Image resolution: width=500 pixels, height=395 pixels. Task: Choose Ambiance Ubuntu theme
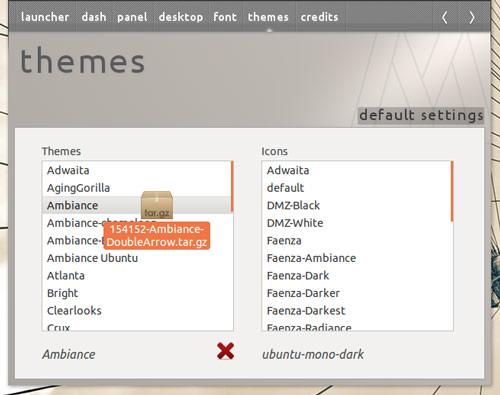click(137, 258)
